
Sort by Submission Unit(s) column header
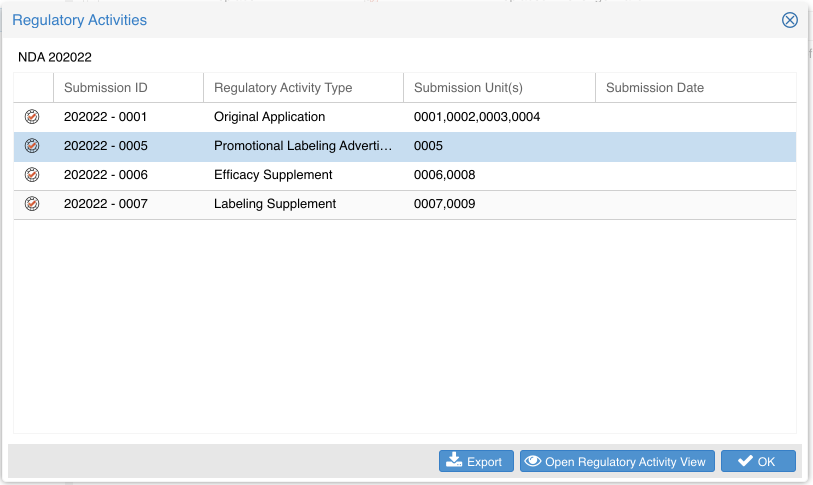[464, 88]
